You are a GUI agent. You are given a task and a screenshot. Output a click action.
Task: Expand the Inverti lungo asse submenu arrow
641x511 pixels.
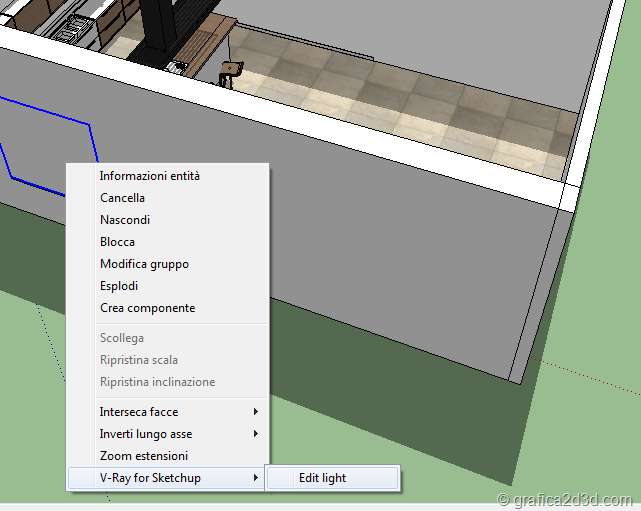point(256,434)
